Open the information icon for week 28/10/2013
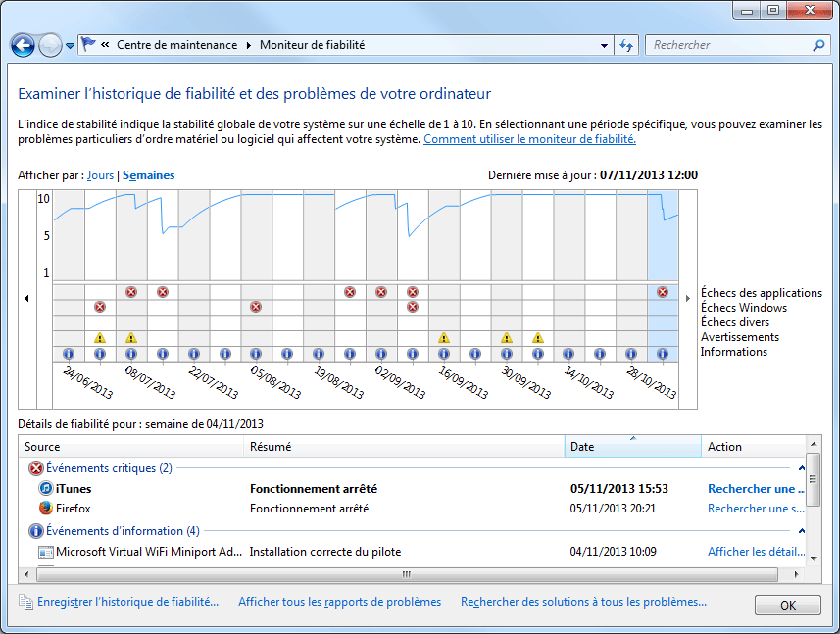840x634 pixels. (x=631, y=354)
